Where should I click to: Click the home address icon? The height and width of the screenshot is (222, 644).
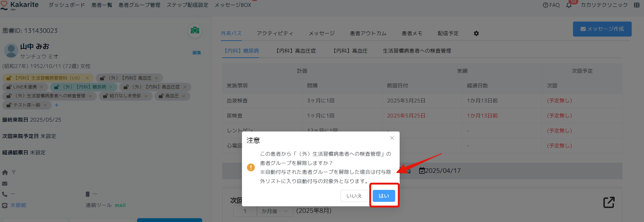pyautogui.click(x=5, y=172)
